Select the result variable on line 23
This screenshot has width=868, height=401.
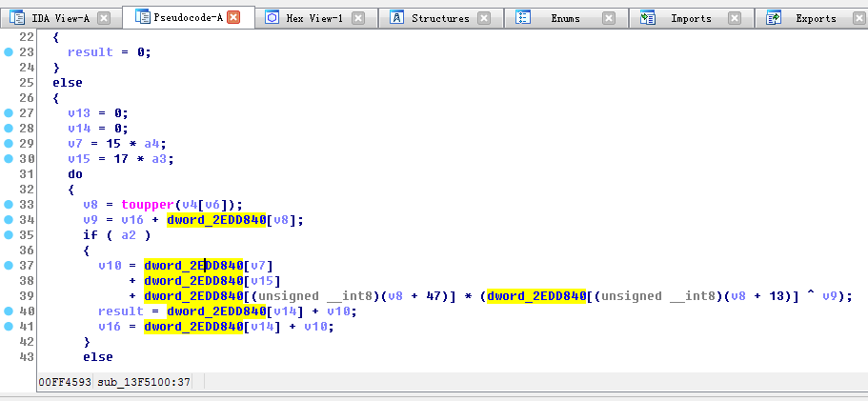click(91, 52)
